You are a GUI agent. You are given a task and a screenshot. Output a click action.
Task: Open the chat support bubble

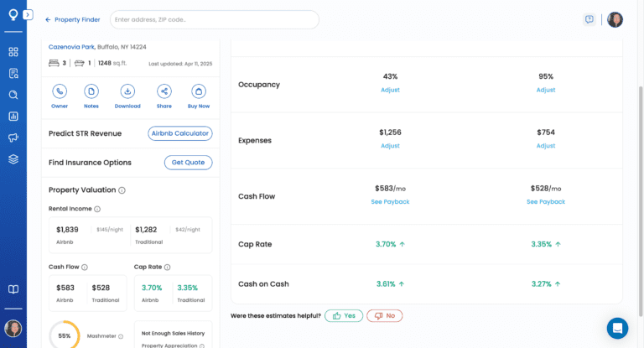pyautogui.click(x=617, y=328)
